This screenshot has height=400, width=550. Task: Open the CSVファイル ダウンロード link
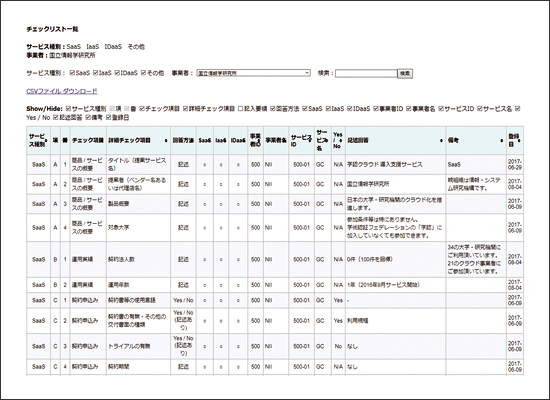coord(62,91)
